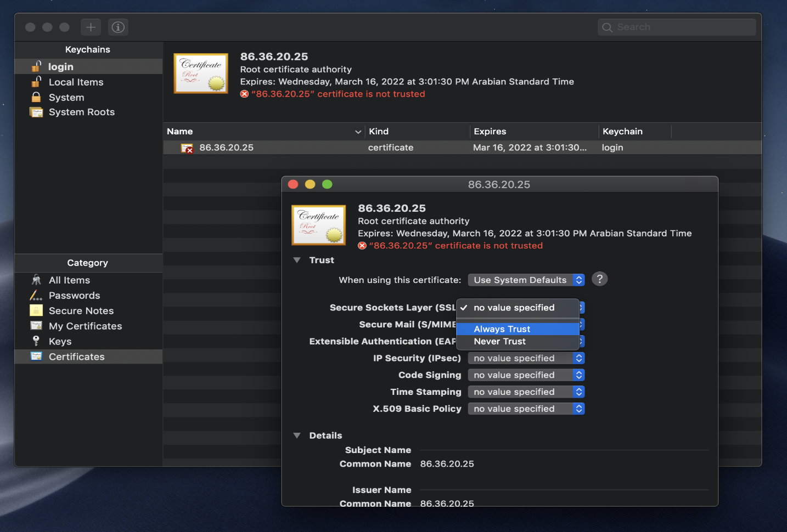The image size is (787, 532).
Task: Collapse the Trust section disclosure triangle
Action: [x=297, y=260]
